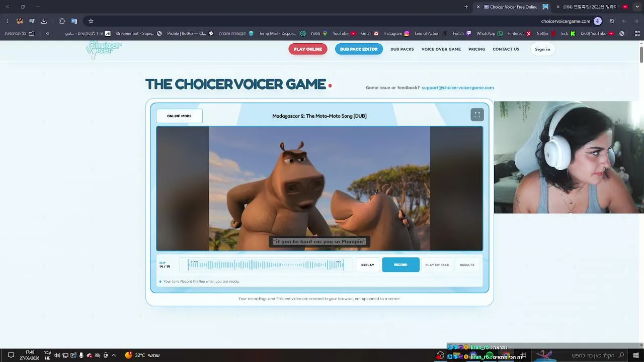This screenshot has width=644, height=362.
Task: Open the Online Mods selector
Action: click(179, 116)
